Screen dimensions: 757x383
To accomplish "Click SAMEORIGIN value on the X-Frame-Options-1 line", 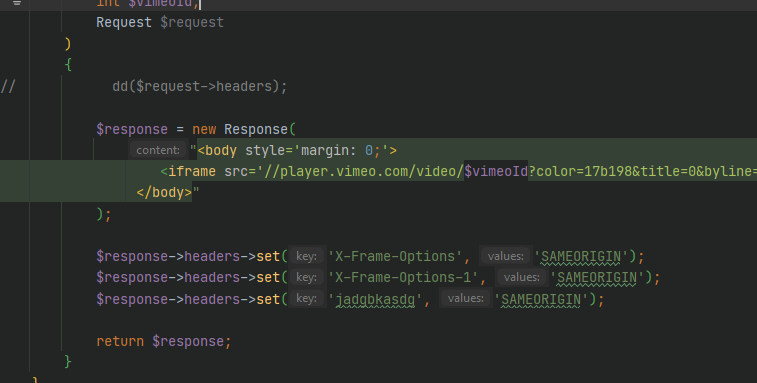I will pos(597,277).
